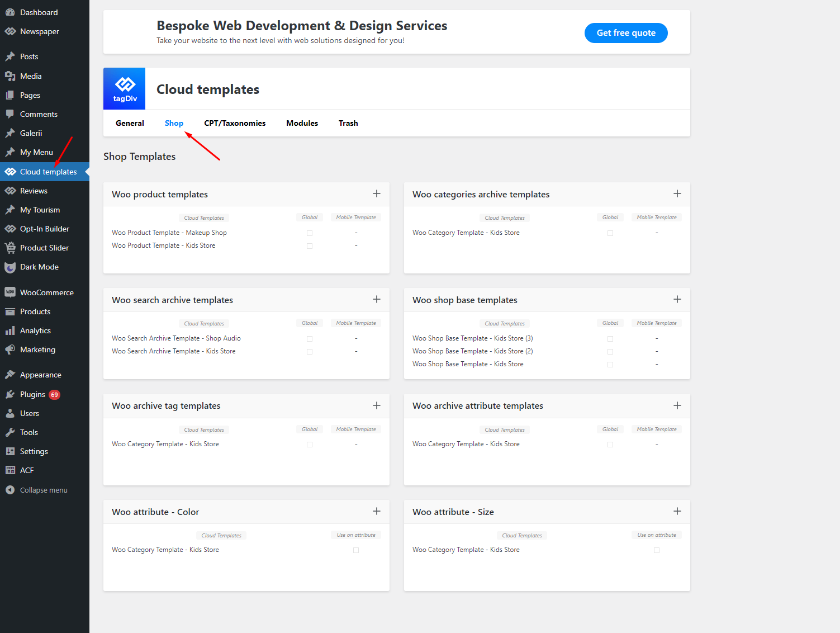This screenshot has width=840, height=633.
Task: Click the My Tourism pin icon
Action: 10,210
